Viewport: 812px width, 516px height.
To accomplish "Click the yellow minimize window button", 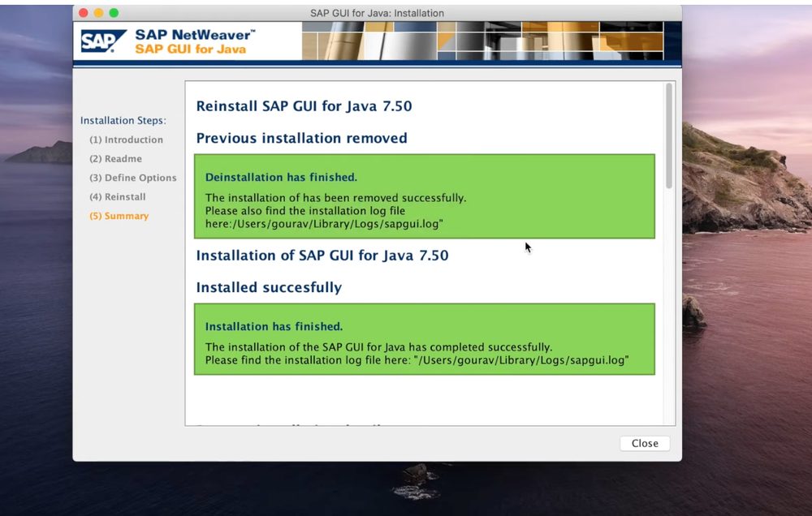I will [x=98, y=13].
